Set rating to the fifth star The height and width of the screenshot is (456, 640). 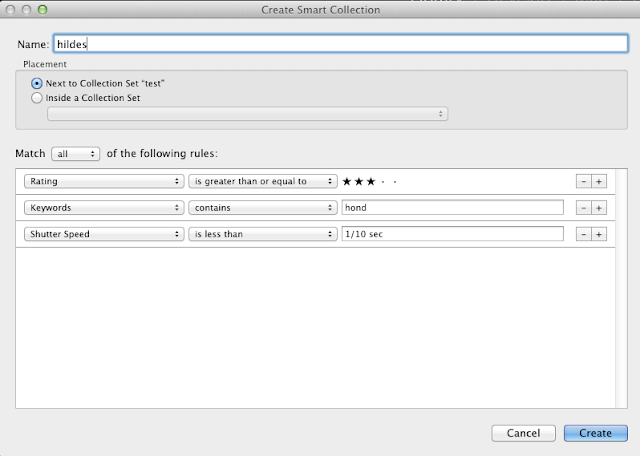395,182
